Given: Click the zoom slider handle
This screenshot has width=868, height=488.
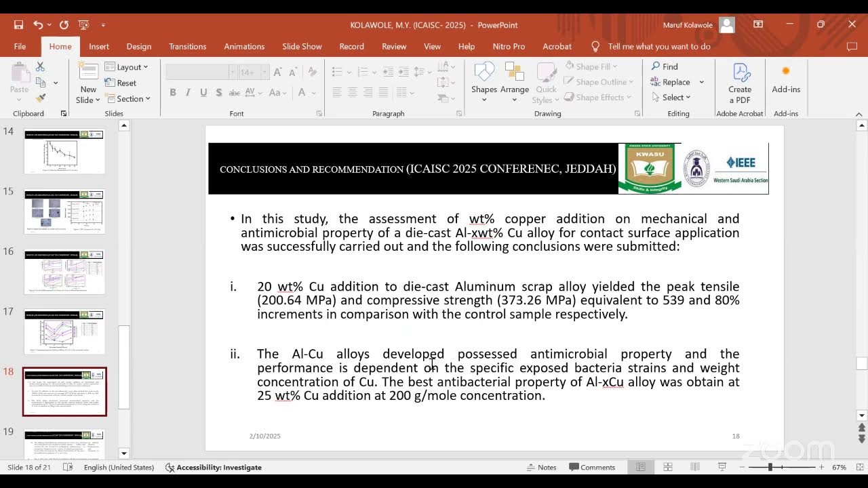Looking at the screenshot, I should tap(770, 467).
